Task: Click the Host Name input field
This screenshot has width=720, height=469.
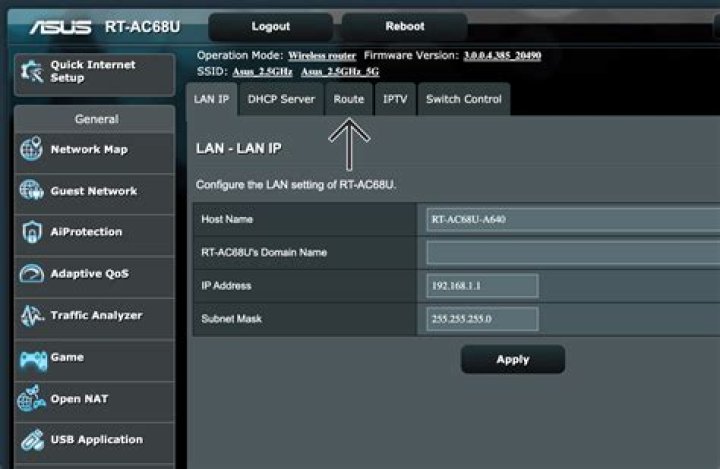Action: pyautogui.click(x=573, y=220)
